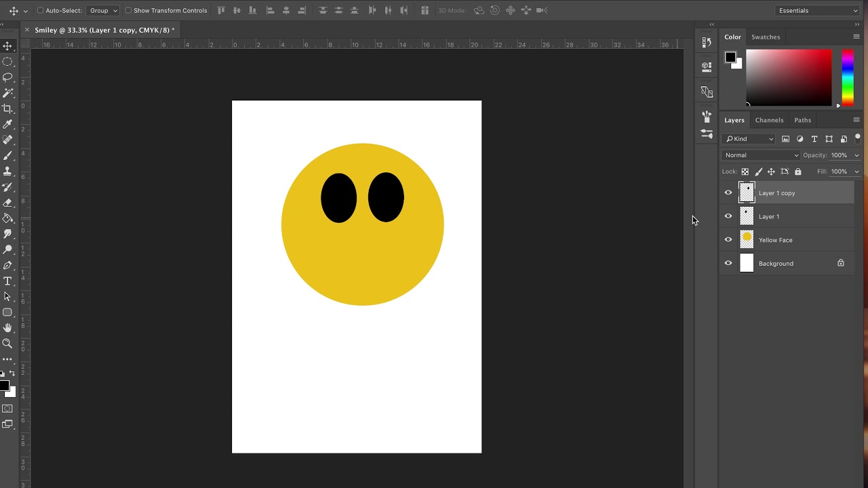Select the Color panel tab
This screenshot has width=868, height=488.
click(732, 37)
